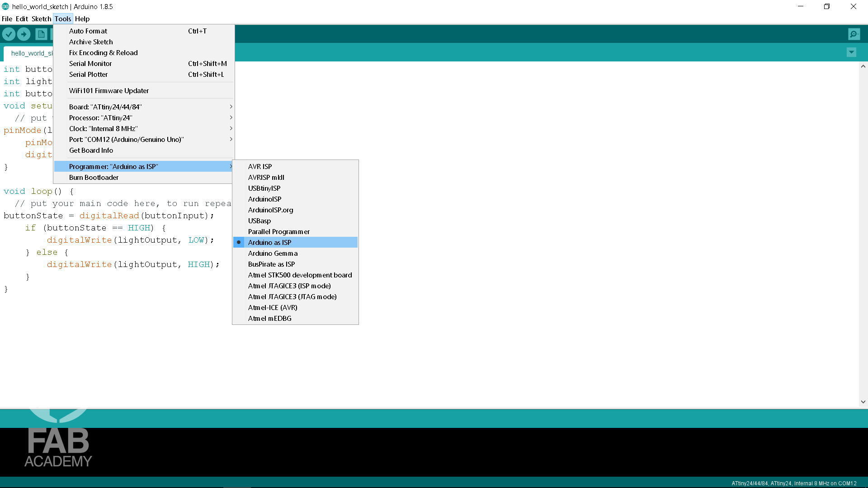
Task: Select Archive Sketch menu entry
Action: pos(144,42)
